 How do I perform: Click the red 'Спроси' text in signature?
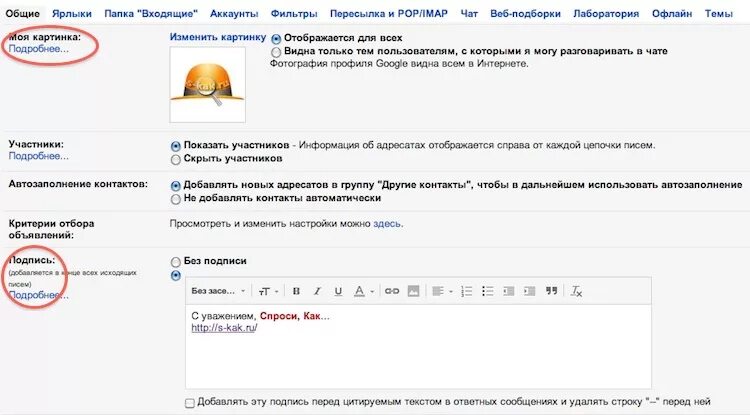278,316
